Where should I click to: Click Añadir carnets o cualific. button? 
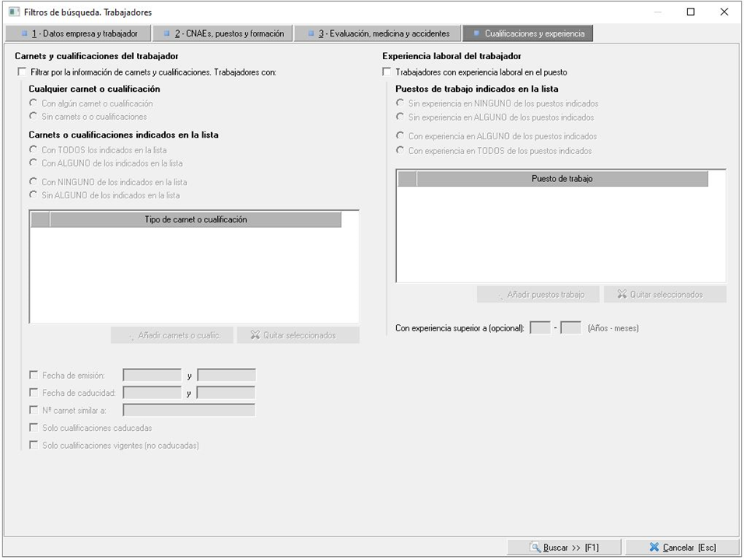click(172, 335)
